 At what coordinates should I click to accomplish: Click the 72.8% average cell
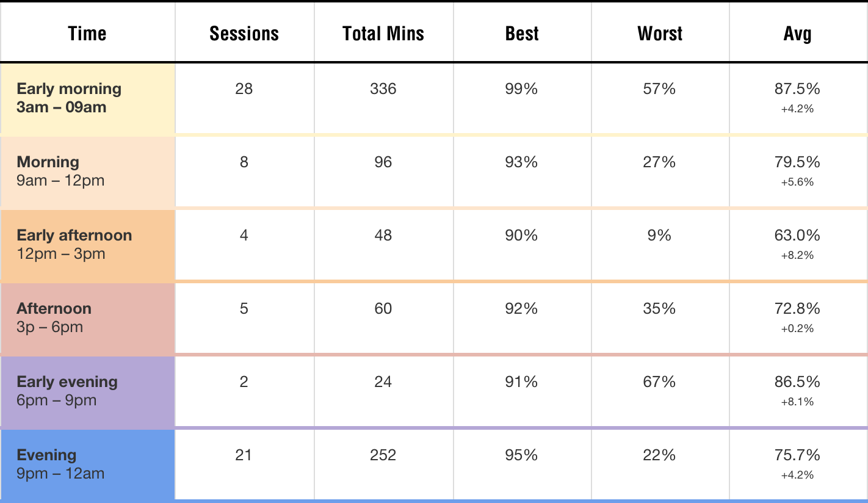tap(797, 309)
